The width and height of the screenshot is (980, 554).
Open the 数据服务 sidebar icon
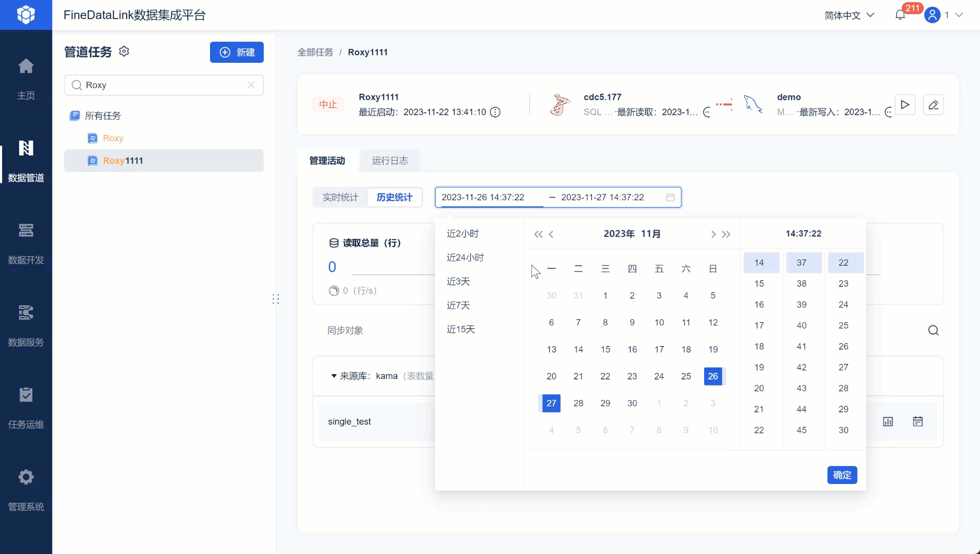[26, 313]
